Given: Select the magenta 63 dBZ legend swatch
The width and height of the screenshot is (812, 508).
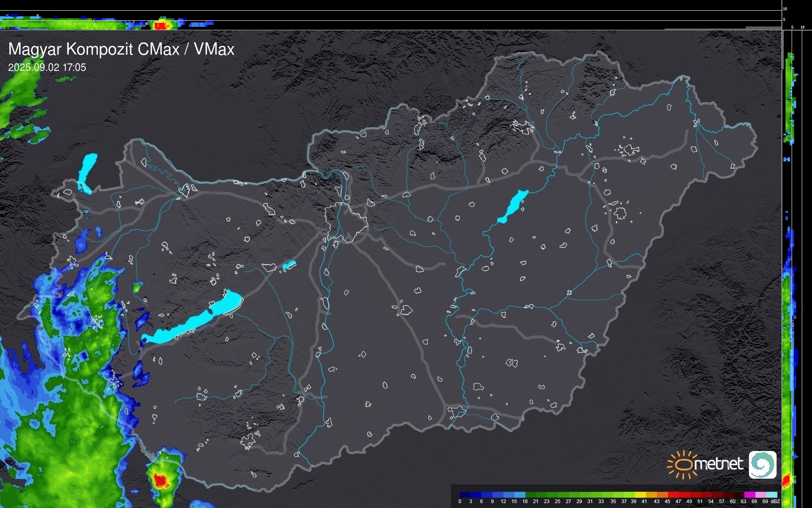Looking at the screenshot, I should point(750,495).
